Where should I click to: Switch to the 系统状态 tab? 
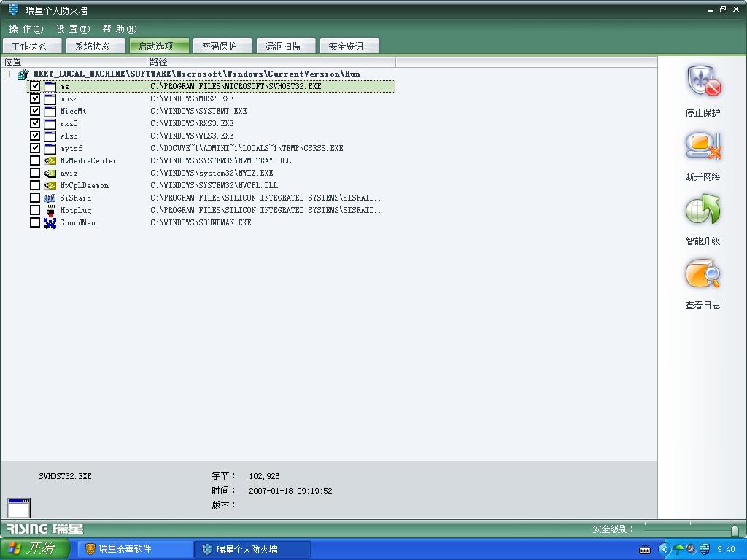96,46
